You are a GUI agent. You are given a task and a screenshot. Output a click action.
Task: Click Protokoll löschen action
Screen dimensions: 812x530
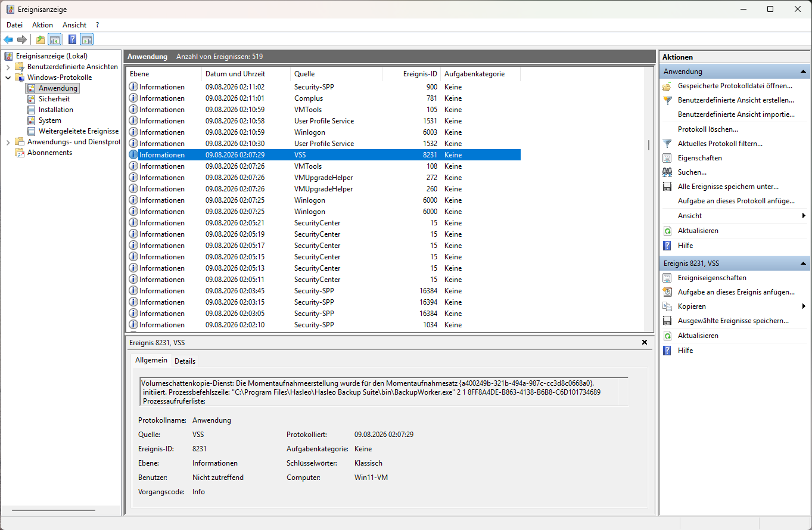pos(708,129)
